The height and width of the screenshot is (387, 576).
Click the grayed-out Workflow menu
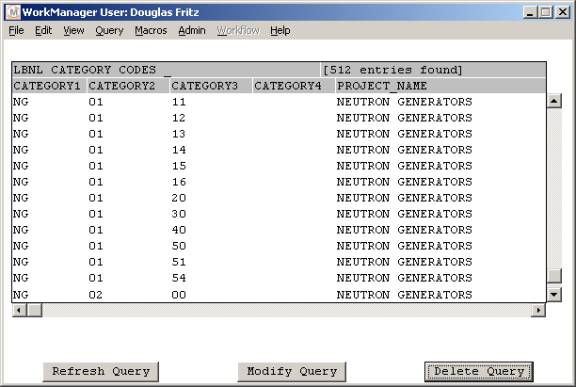click(238, 30)
